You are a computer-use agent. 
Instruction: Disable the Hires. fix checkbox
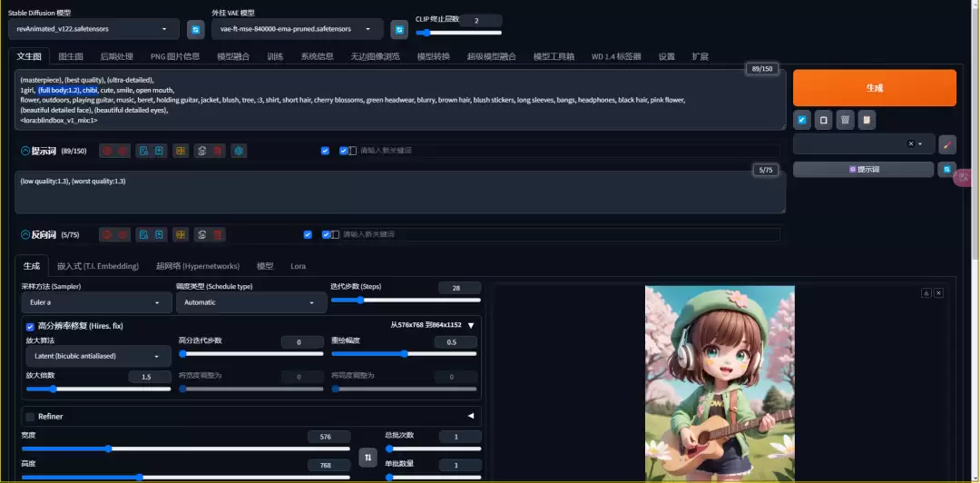(x=30, y=326)
